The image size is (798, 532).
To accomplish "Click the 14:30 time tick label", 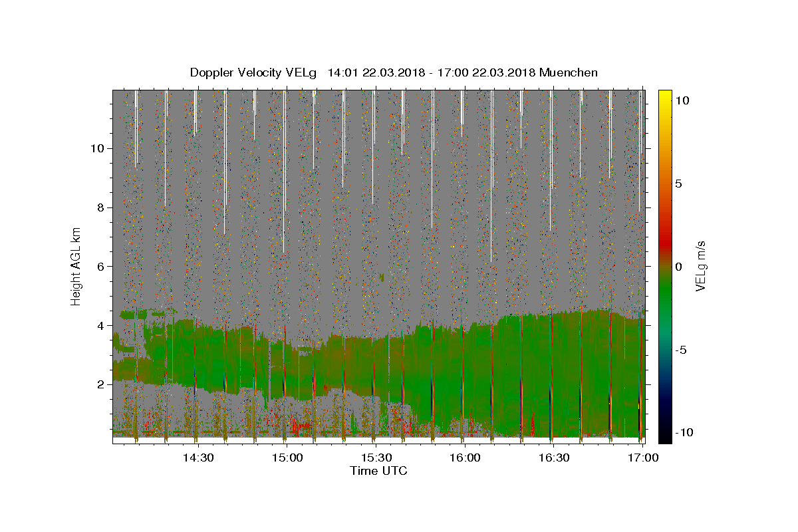I will coord(198,458).
